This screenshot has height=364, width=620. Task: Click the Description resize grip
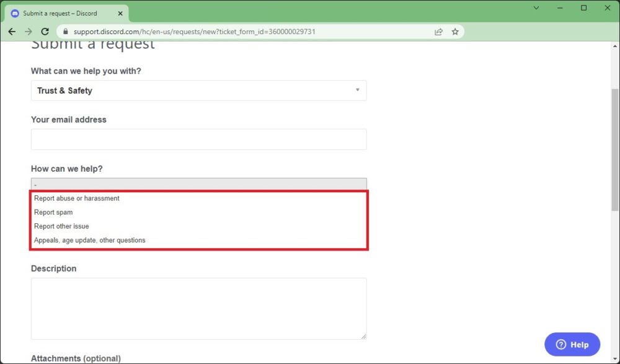(363, 336)
